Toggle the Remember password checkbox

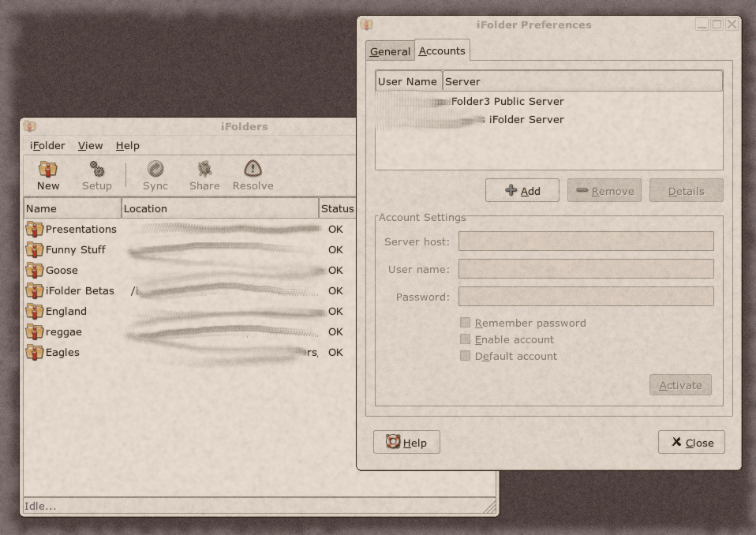466,323
